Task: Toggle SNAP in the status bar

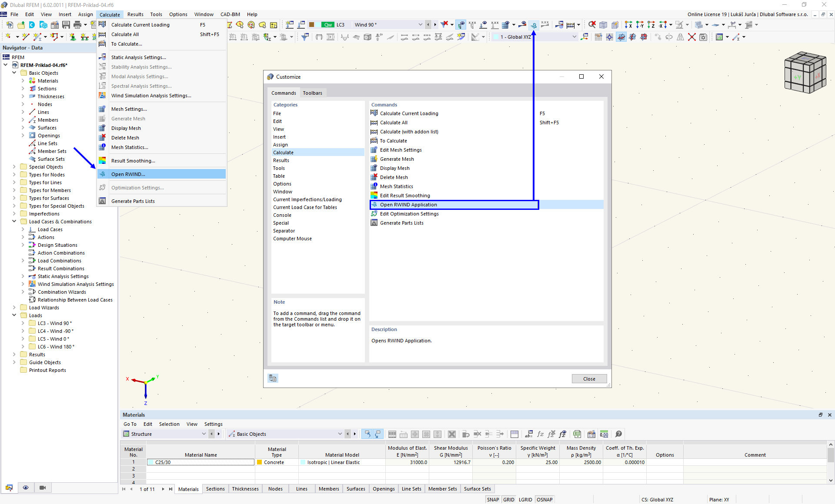Action: pos(493,500)
